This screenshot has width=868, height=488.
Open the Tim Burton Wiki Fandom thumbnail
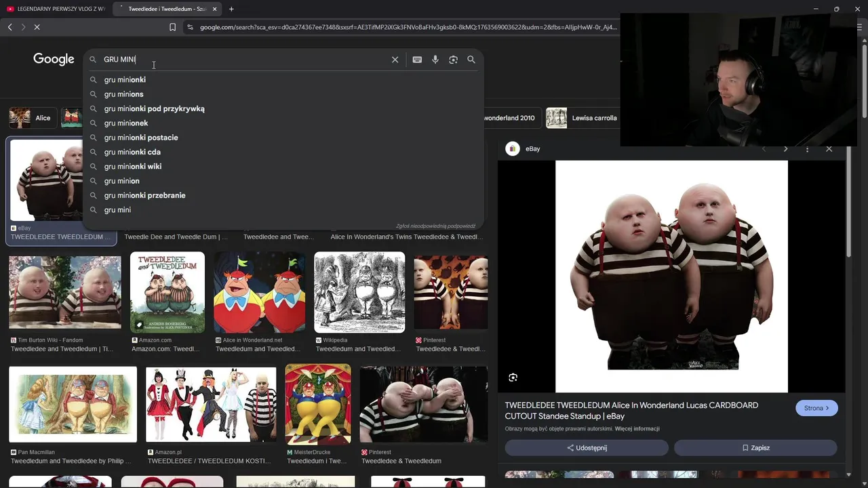tap(65, 292)
